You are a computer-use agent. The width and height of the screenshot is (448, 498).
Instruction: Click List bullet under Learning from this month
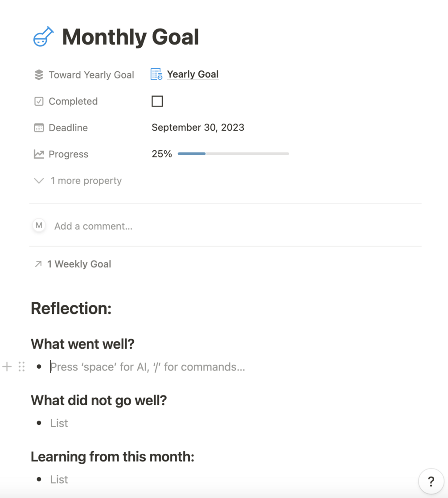pos(59,479)
